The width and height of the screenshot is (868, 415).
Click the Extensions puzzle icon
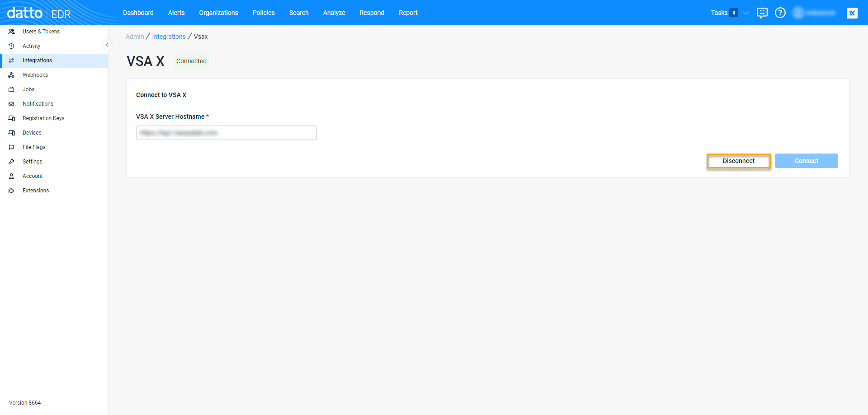point(12,191)
